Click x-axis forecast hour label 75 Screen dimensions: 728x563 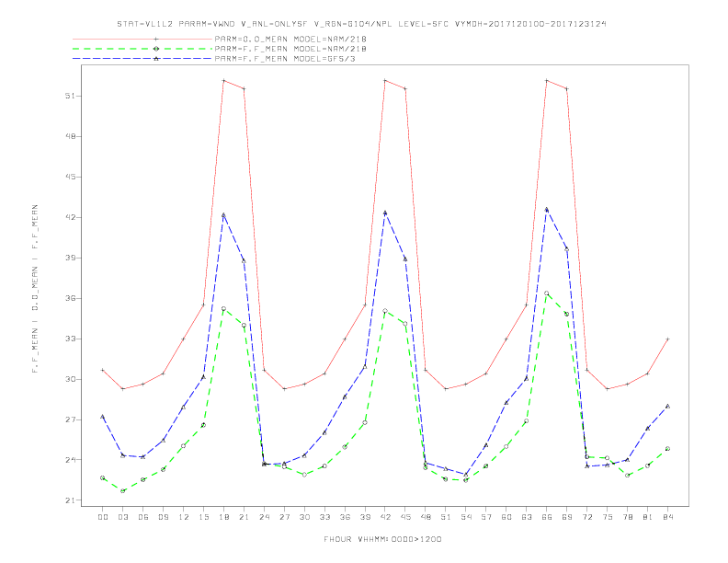coord(608,517)
